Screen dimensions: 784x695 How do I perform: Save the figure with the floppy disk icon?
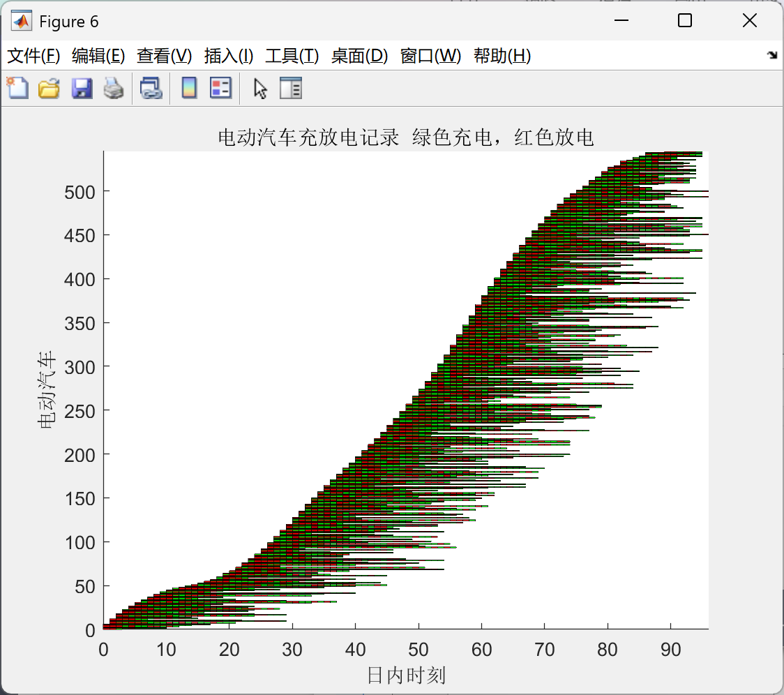click(82, 89)
